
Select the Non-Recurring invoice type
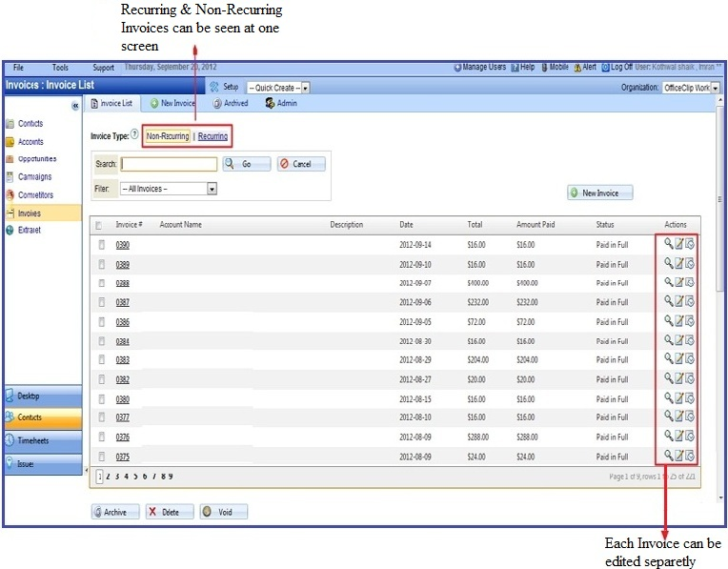(168, 136)
